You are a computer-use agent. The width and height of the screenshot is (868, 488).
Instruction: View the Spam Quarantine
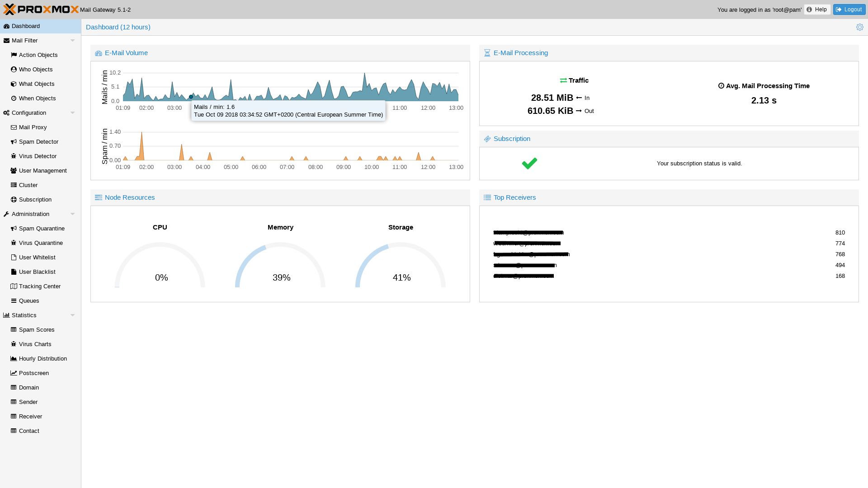[x=42, y=228]
